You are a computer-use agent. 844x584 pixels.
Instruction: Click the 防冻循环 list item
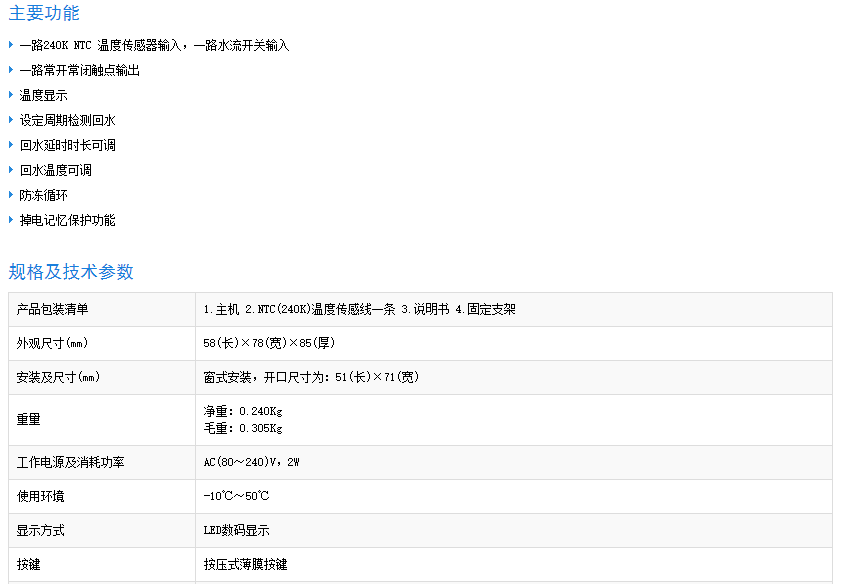(x=44, y=195)
